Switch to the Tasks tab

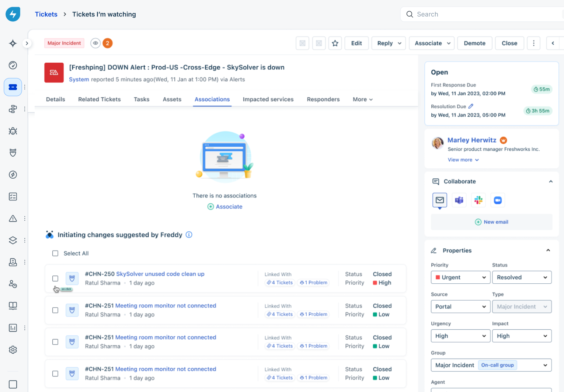(x=142, y=99)
